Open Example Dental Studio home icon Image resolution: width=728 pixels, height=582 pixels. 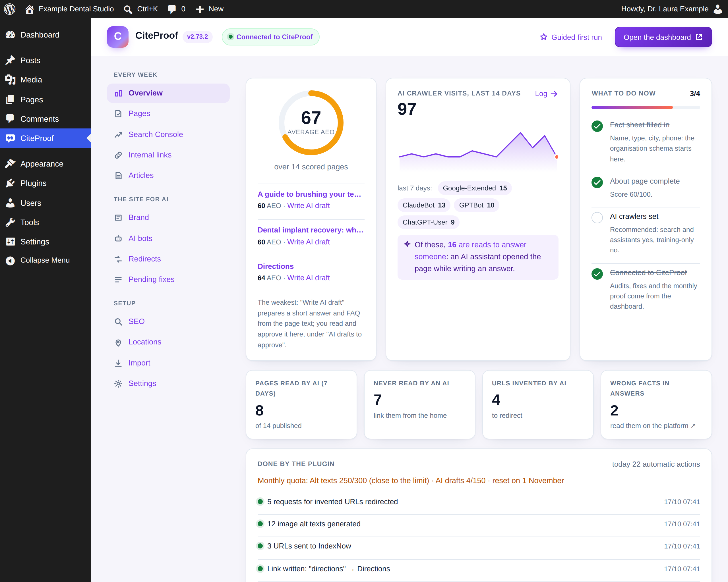(29, 9)
